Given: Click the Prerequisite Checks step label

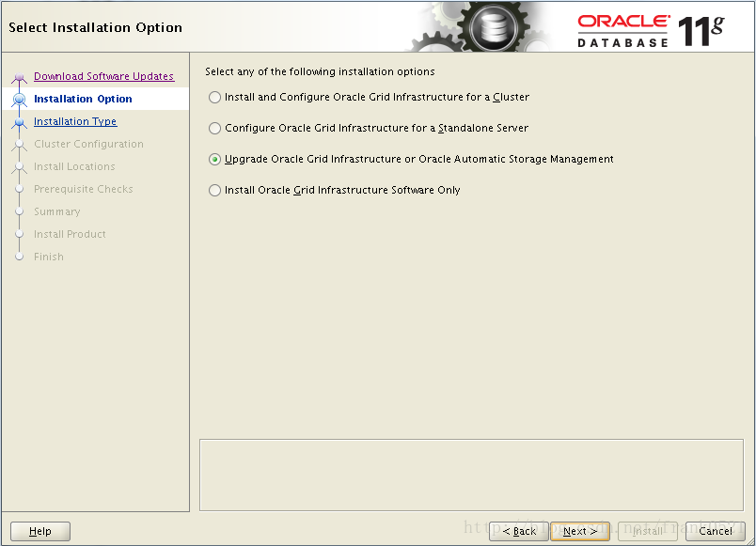Looking at the screenshot, I should coord(84,190).
